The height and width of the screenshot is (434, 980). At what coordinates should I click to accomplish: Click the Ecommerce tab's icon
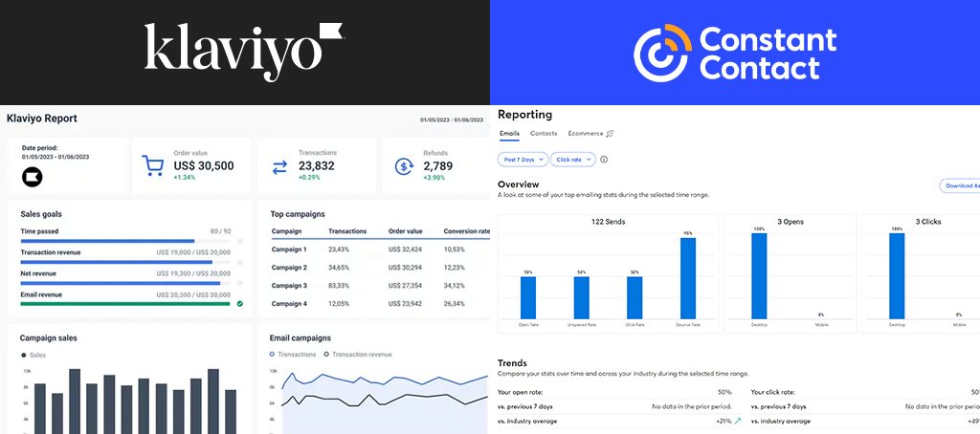coord(610,134)
